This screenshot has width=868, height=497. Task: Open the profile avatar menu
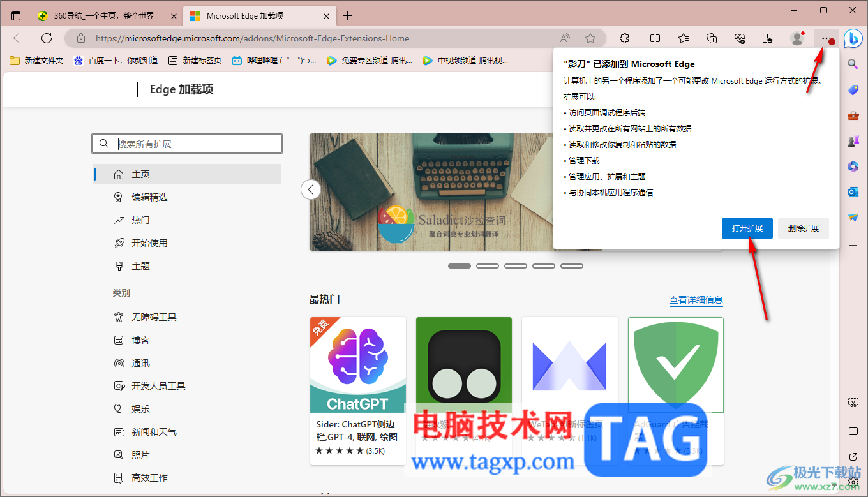coord(797,38)
